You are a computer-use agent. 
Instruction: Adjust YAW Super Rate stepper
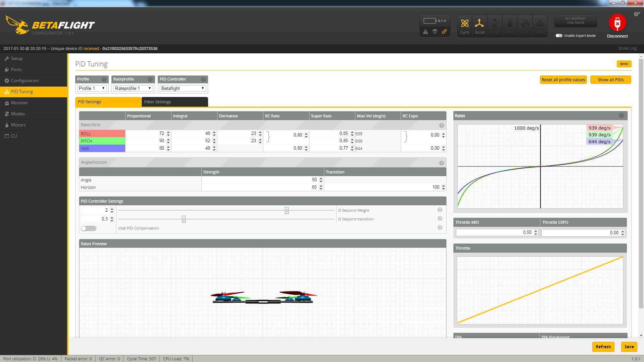352,148
